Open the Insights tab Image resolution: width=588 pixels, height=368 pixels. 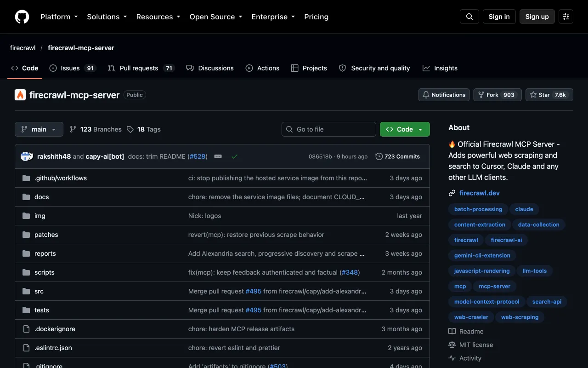[x=440, y=68]
